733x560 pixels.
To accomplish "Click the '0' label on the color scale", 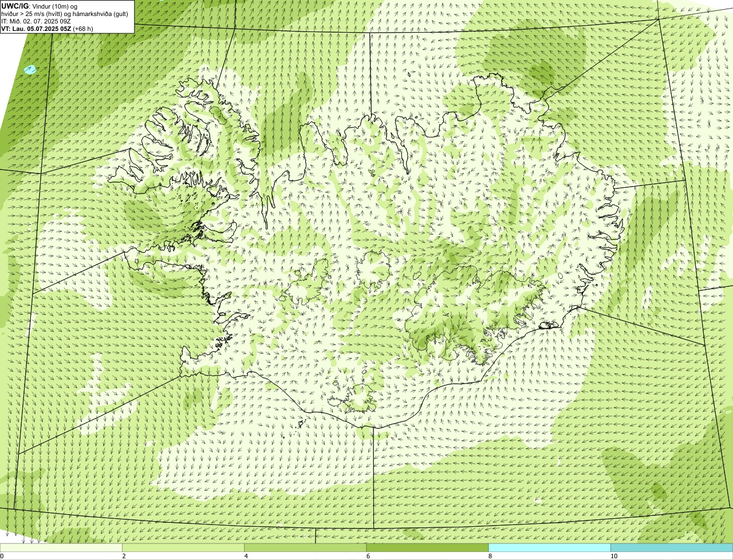I will click(2, 556).
